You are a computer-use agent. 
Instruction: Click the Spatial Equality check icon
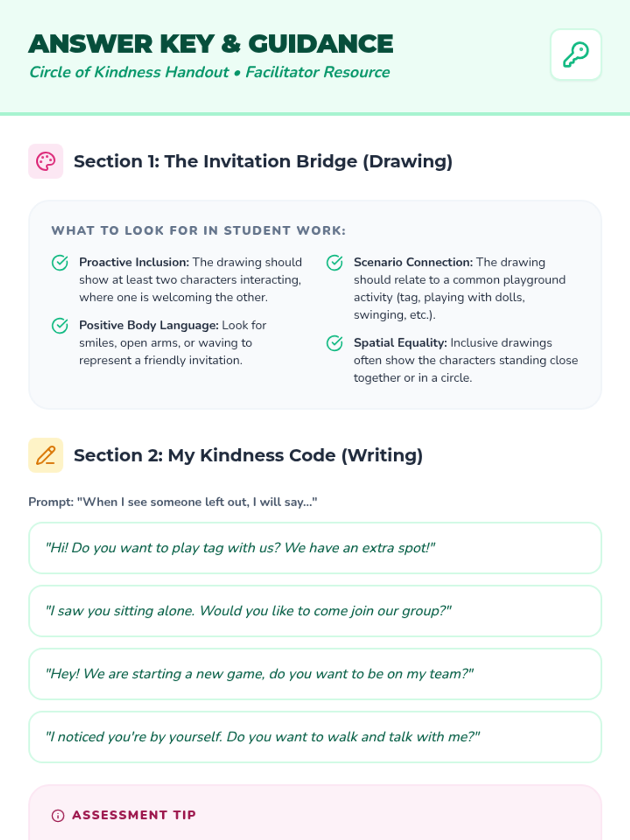pyautogui.click(x=334, y=343)
